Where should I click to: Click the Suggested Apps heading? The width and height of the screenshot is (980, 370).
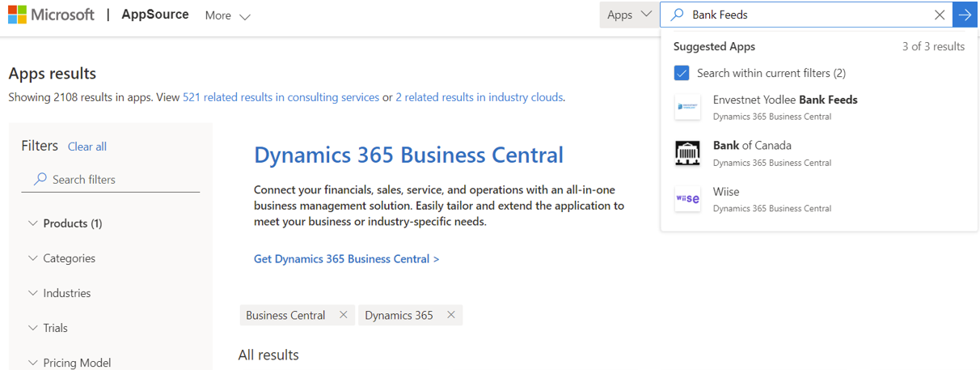point(714,46)
